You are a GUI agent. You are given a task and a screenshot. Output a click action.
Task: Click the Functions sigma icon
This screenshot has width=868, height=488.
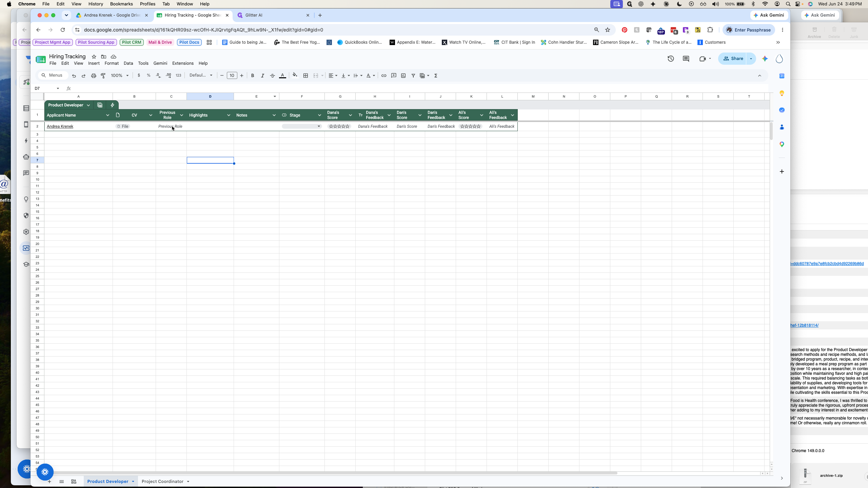pyautogui.click(x=436, y=76)
